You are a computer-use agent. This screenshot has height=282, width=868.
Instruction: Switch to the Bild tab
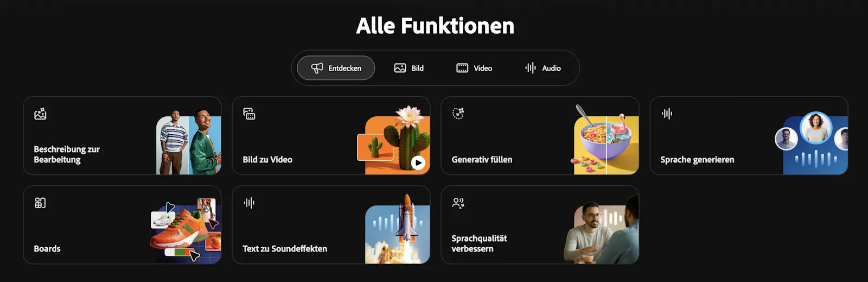coord(409,68)
